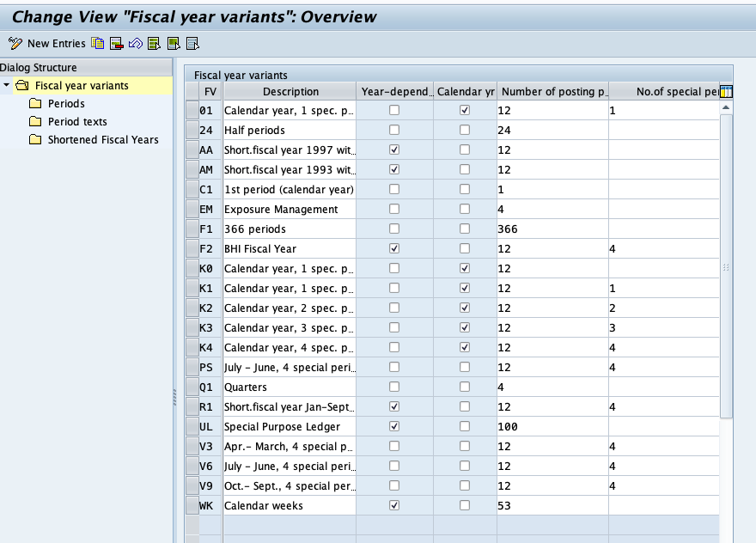Toggle Year-dependent checkbox for variant AA

point(394,149)
